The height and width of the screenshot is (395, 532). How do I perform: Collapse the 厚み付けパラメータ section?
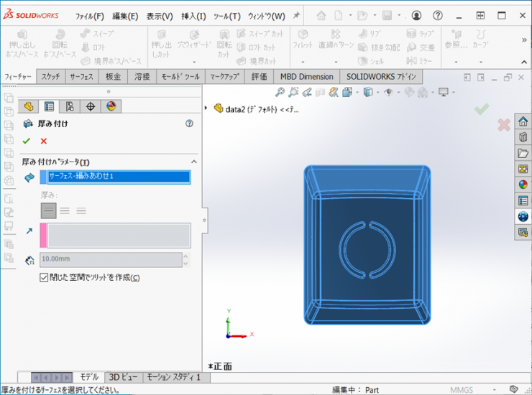pyautogui.click(x=193, y=162)
